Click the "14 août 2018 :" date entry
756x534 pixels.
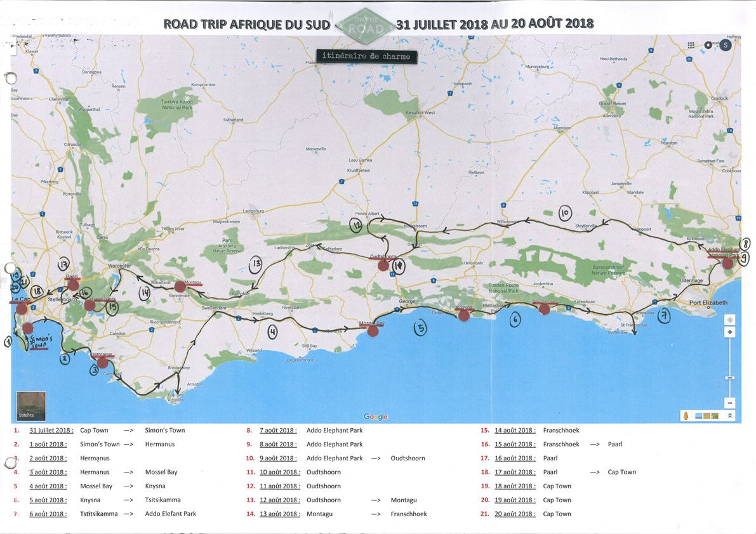[x=515, y=431]
